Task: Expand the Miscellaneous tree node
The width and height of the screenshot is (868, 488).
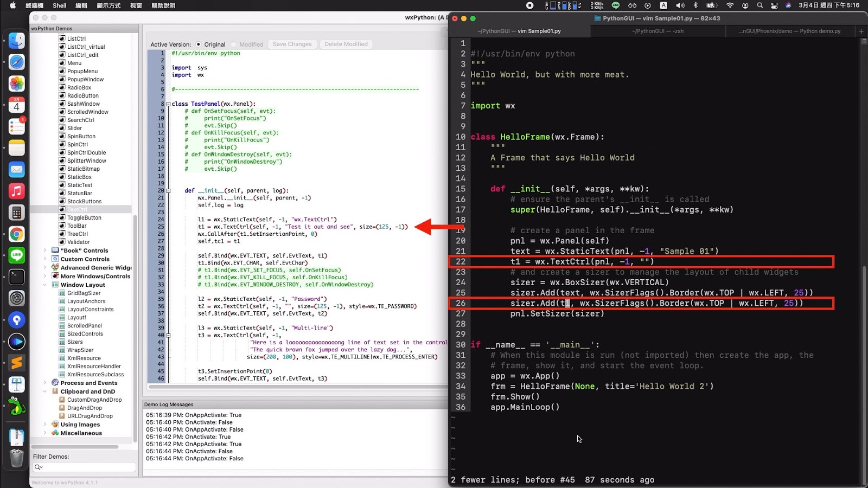Action: [44, 433]
